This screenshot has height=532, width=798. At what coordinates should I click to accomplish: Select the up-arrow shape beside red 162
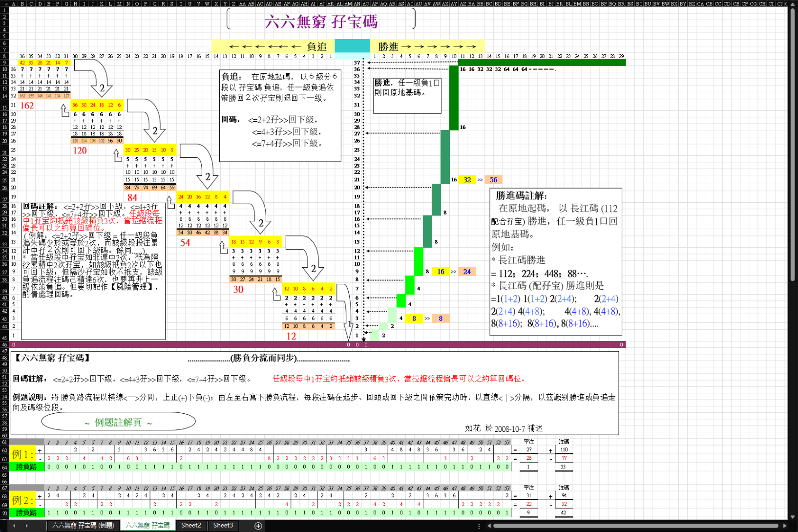tap(65, 110)
